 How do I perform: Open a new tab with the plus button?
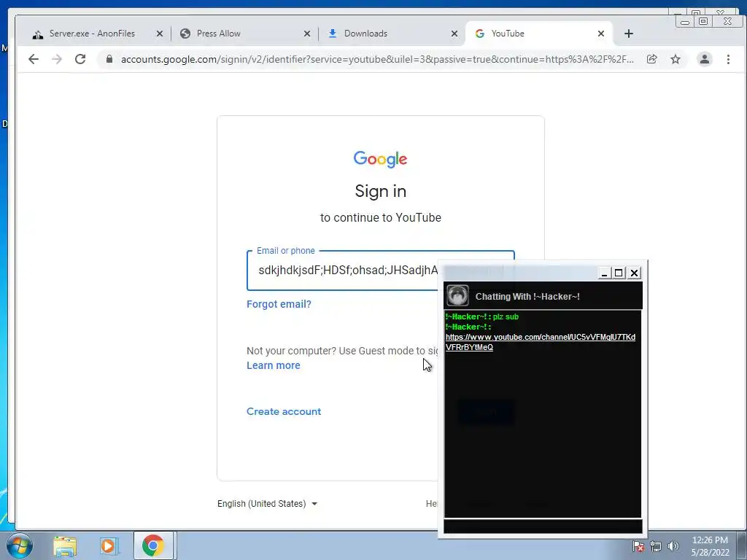[x=628, y=34]
